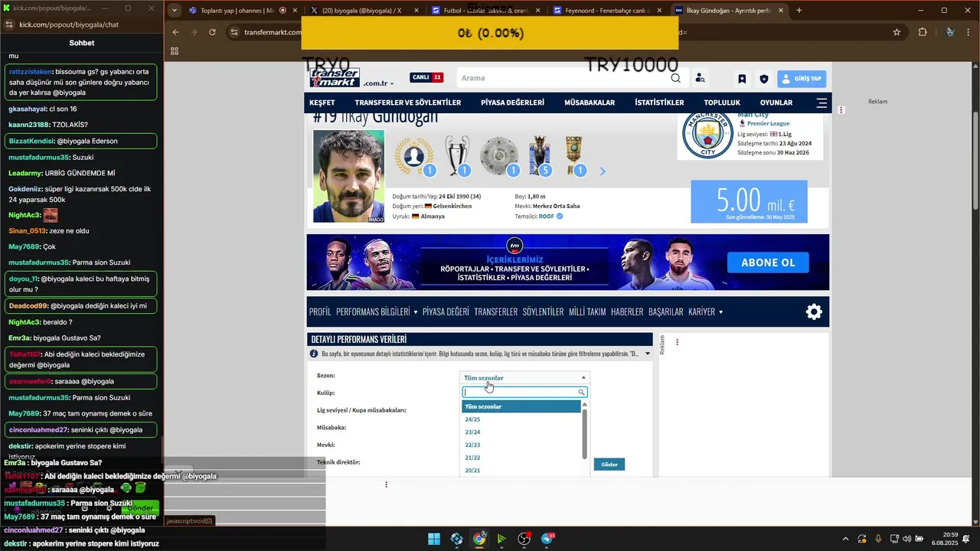Viewport: 980px width, 551px height.
Task: Switch to the MİLLİ TAKIM tab
Action: (587, 311)
